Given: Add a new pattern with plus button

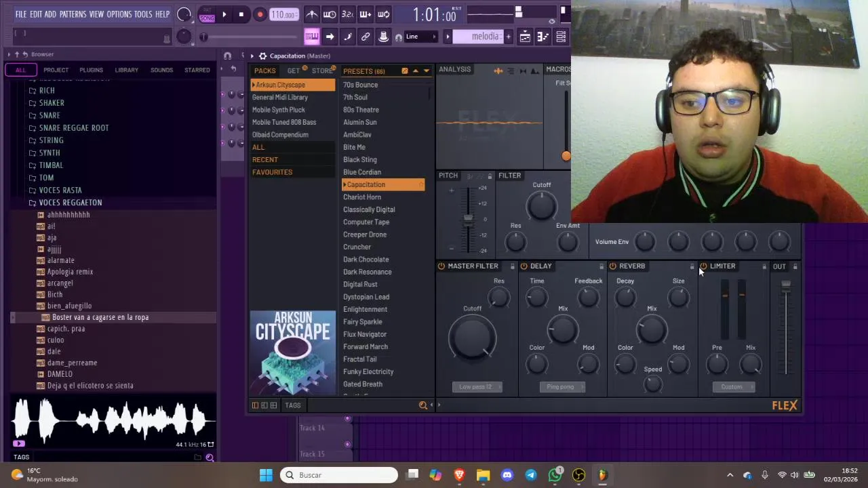Looking at the screenshot, I should (x=508, y=37).
